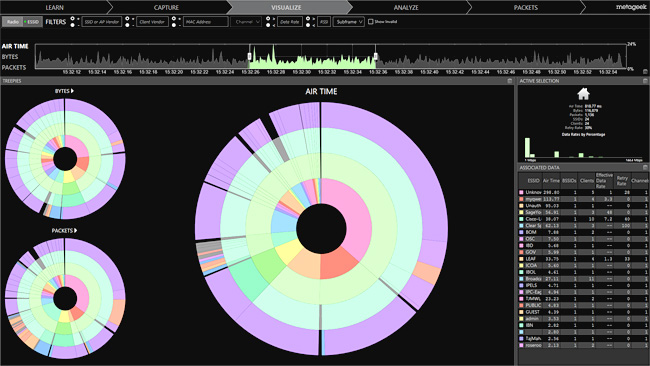The height and width of the screenshot is (366, 650).
Task: Select the equals radio for SSID filter
Action: 73,19
